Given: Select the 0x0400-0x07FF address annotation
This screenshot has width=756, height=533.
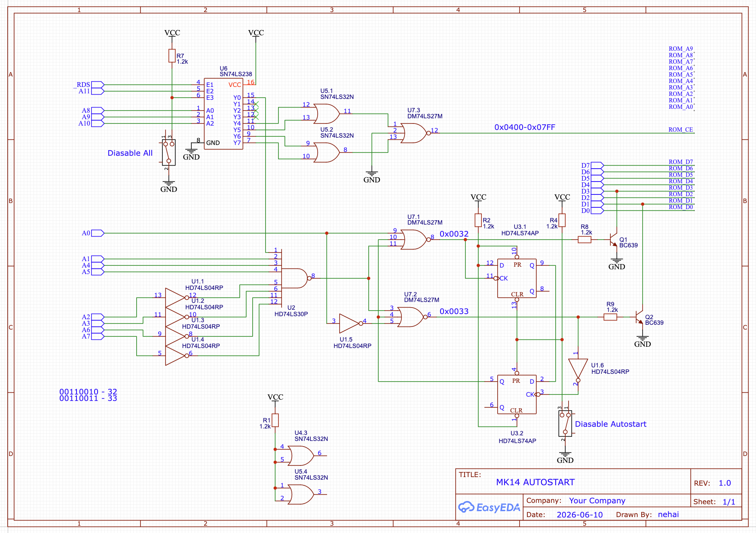Looking at the screenshot, I should 525,127.
